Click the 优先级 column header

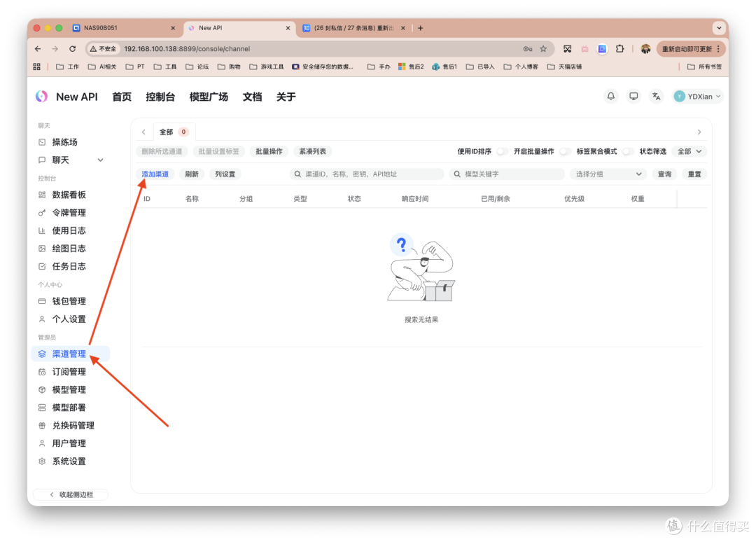(x=574, y=199)
